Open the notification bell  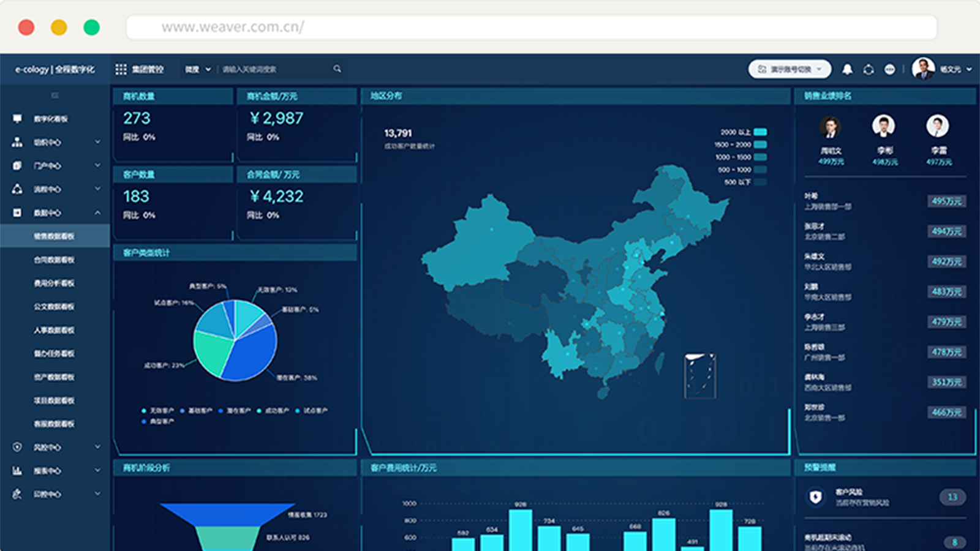(847, 70)
